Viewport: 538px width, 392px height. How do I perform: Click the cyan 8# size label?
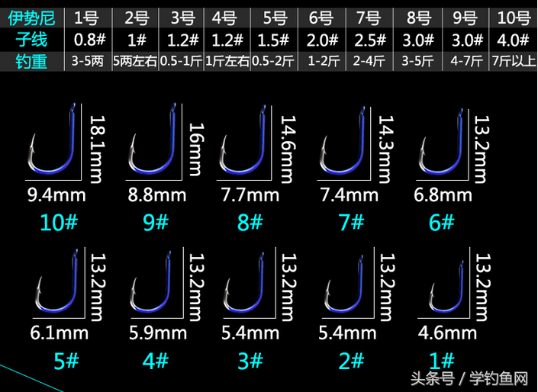[x=250, y=222]
